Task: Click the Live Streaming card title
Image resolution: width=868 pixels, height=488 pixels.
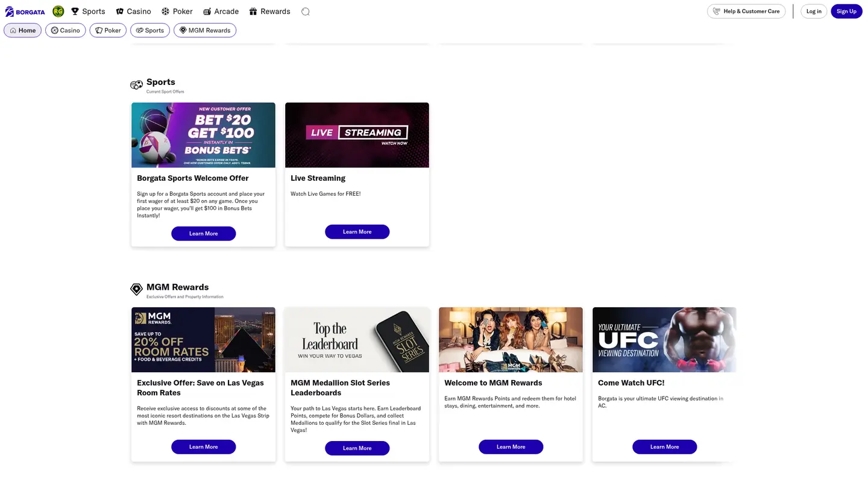Action: coord(318,178)
